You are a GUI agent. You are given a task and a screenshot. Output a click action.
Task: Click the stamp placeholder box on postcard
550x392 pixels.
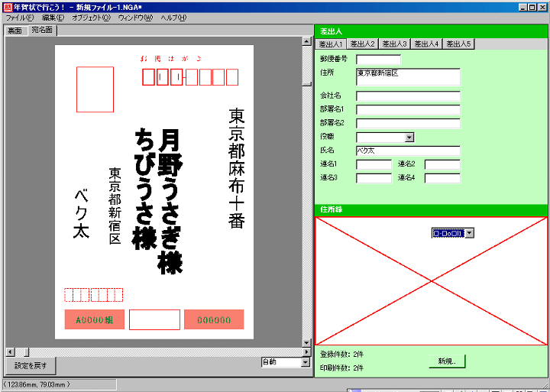click(95, 89)
